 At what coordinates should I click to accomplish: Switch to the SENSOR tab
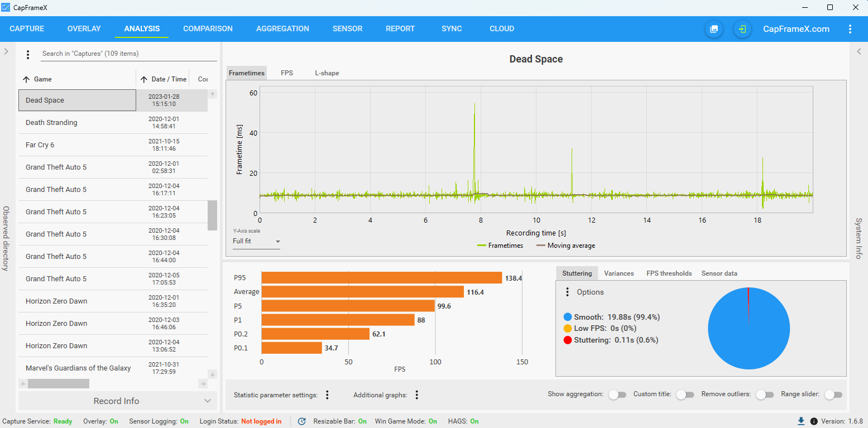[x=347, y=29]
